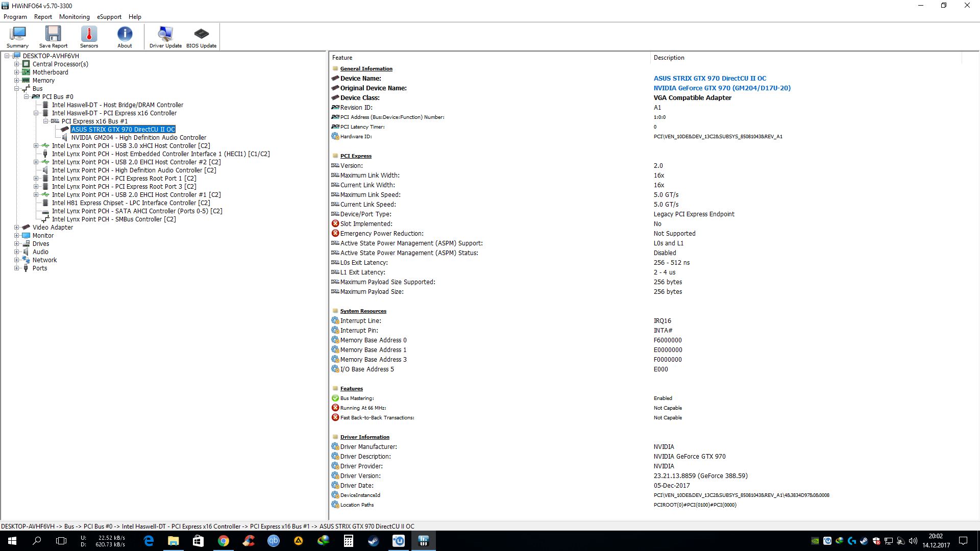Image resolution: width=980 pixels, height=551 pixels.
Task: Open Google Chrome from taskbar
Action: click(x=224, y=541)
